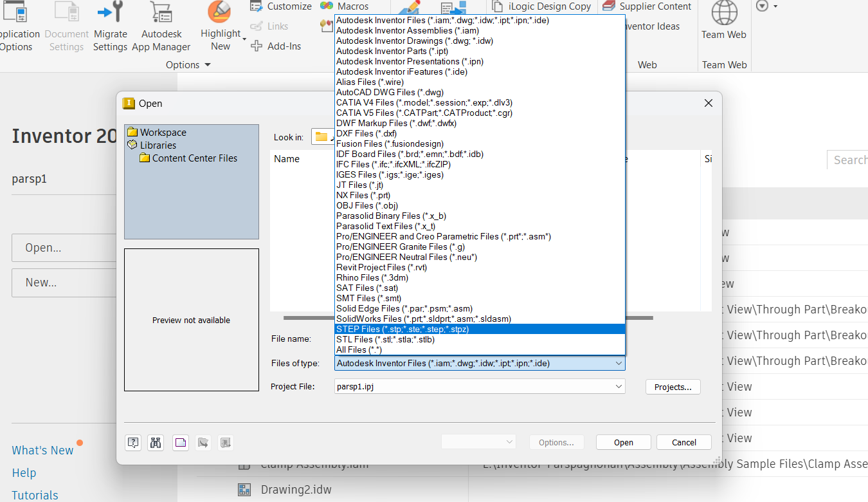This screenshot has height=502, width=868.
Task: Click the Search field on home page
Action: tap(847, 160)
